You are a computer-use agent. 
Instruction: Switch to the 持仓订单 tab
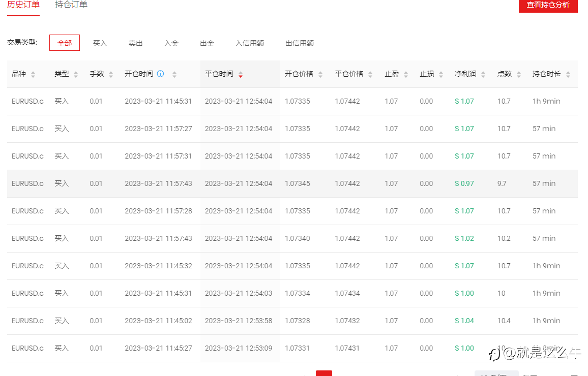71,5
